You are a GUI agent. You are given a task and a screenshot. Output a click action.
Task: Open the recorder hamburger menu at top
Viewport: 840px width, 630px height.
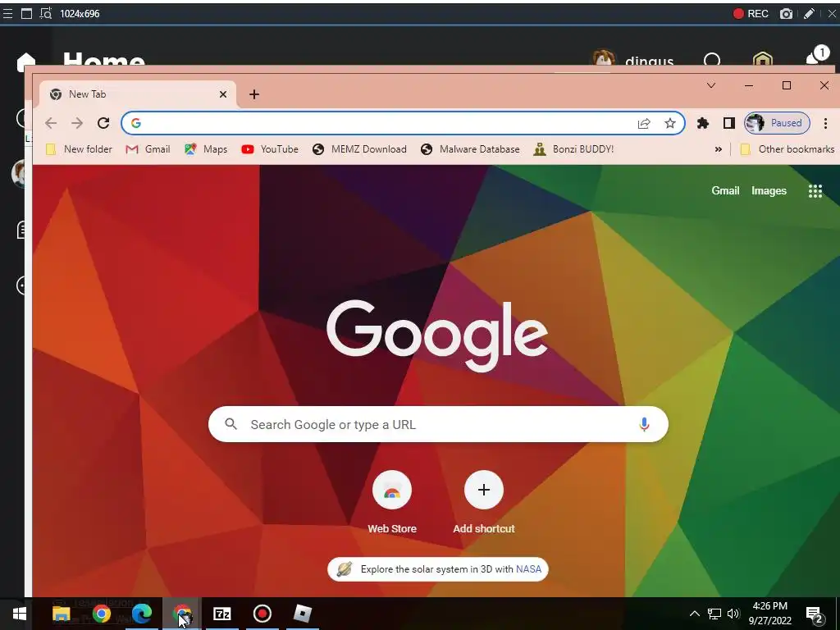coord(7,14)
